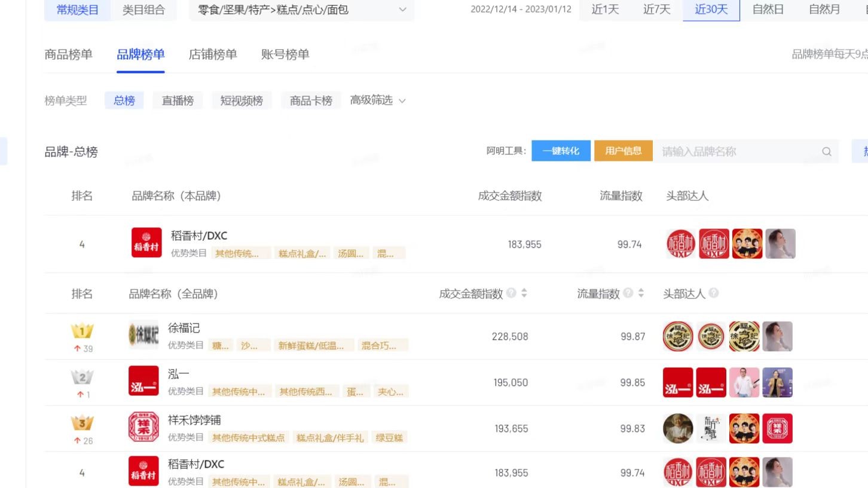Open the 徐福记 brand name link
868x488 pixels.
(184, 328)
